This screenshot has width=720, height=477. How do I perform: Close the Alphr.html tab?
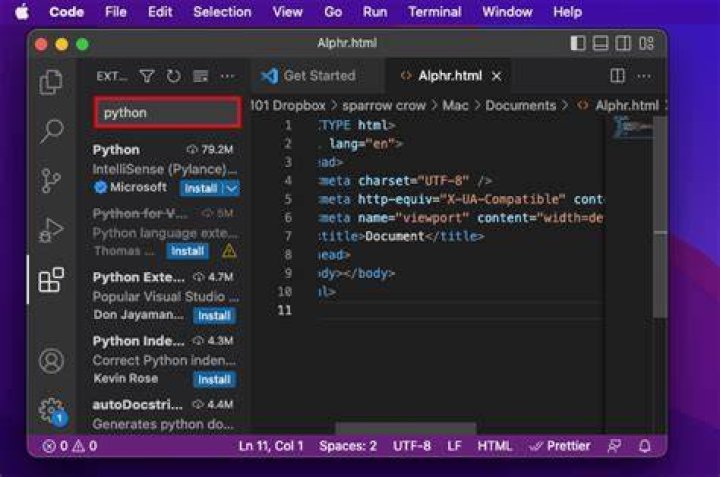coord(496,76)
